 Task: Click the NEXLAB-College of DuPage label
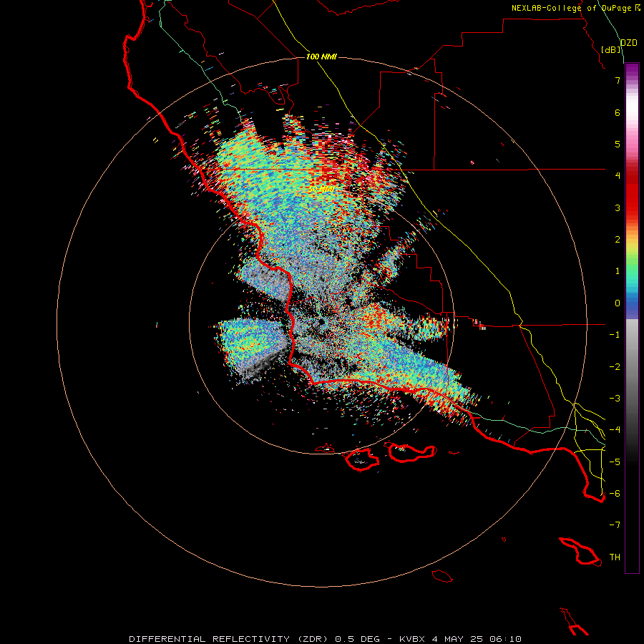point(575,8)
